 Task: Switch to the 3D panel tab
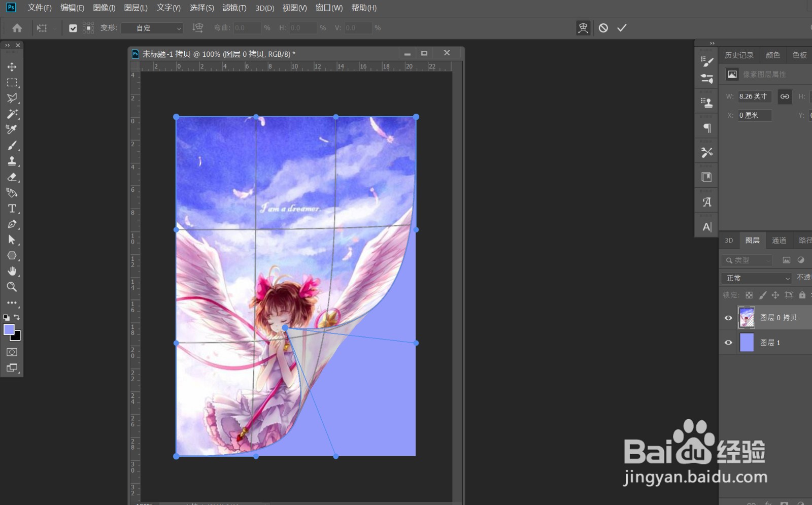[x=729, y=241]
